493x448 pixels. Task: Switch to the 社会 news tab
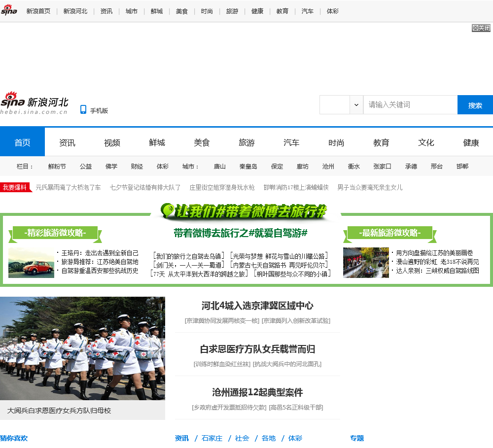[x=242, y=438]
